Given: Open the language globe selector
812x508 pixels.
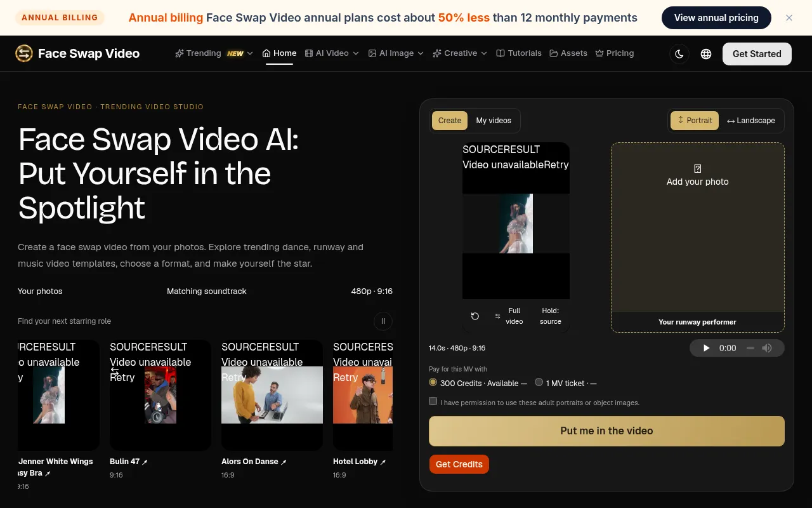Looking at the screenshot, I should pyautogui.click(x=706, y=54).
